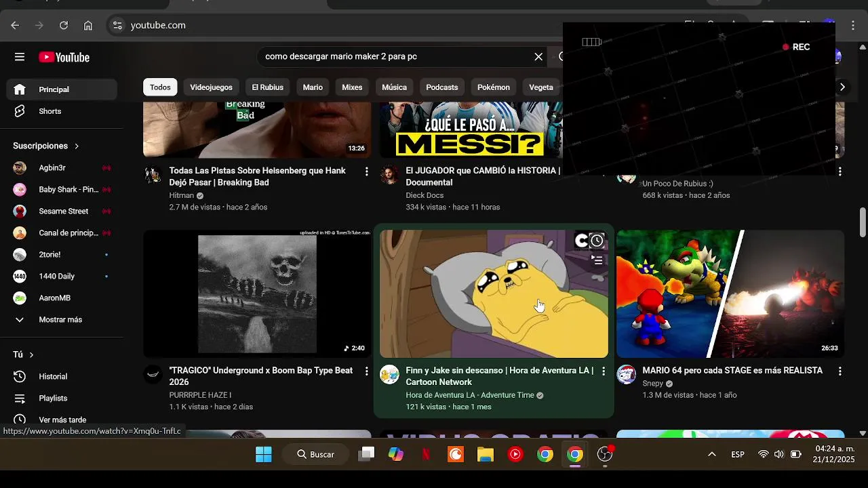Open Historial in the sidebar
Viewport: 868px width, 488px height.
pos(62,376)
